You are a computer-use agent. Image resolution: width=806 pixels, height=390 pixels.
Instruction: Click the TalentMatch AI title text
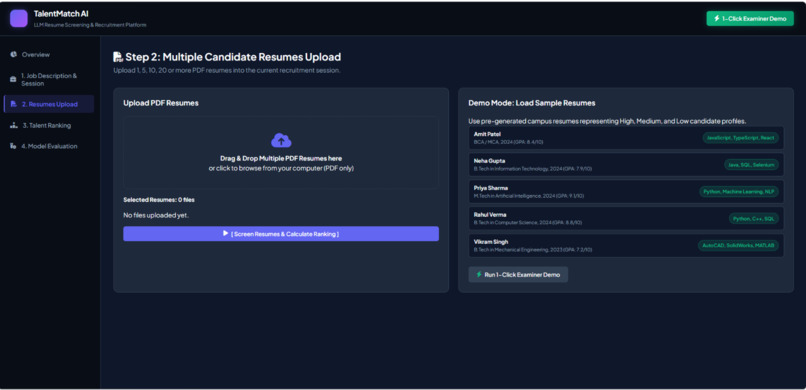coord(61,14)
